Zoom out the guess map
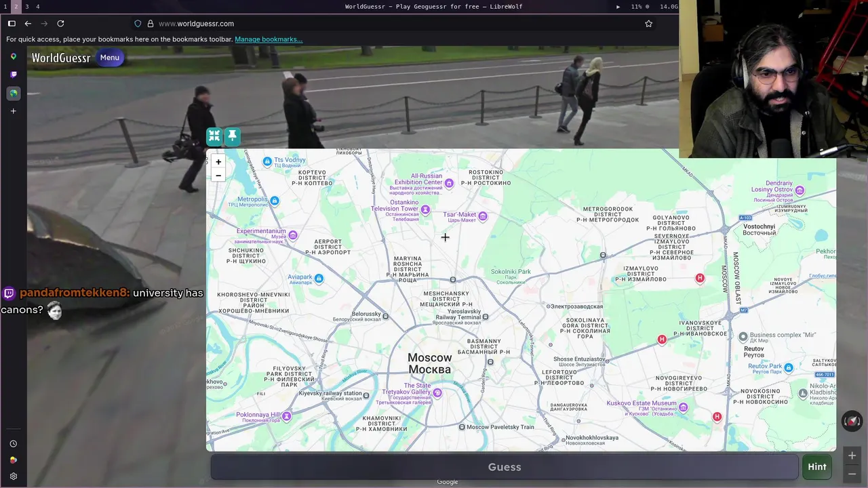Screen dimensions: 868x488 tap(218, 176)
